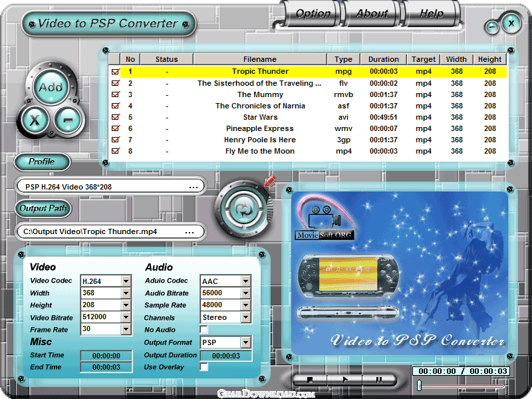Open the Video Bitrate dropdown

point(126,317)
